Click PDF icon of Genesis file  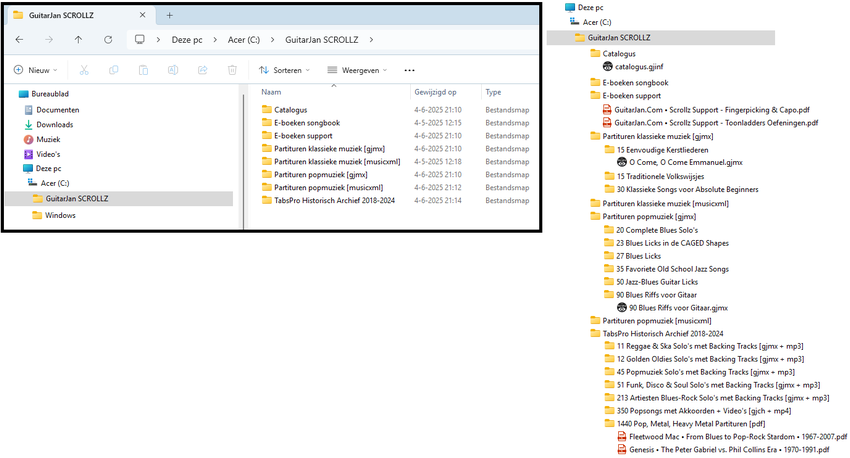622,449
